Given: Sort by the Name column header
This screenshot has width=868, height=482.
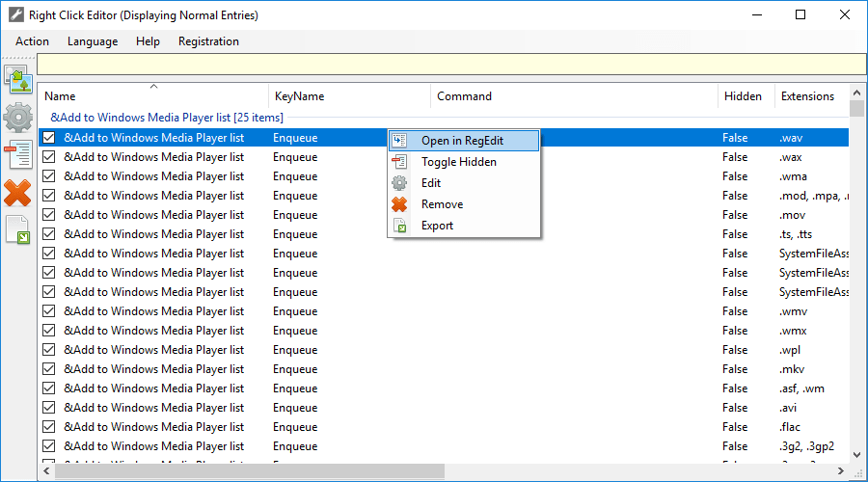Looking at the screenshot, I should 154,96.
